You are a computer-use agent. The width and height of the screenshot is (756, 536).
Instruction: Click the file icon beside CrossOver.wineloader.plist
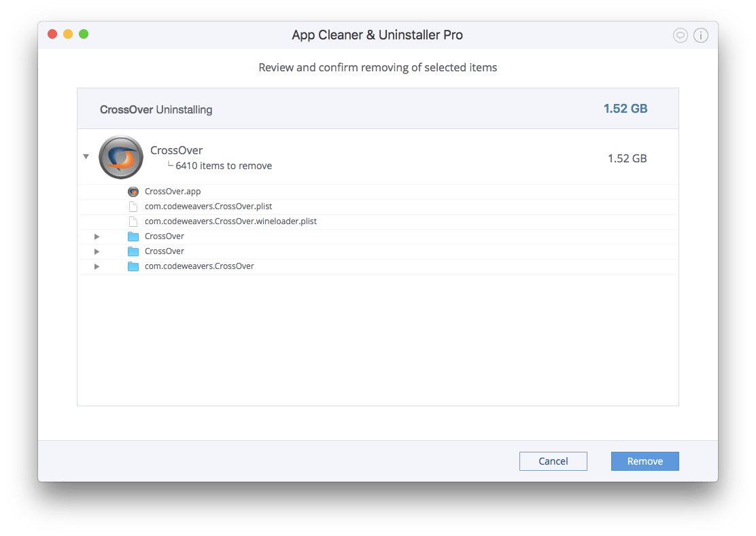click(133, 221)
